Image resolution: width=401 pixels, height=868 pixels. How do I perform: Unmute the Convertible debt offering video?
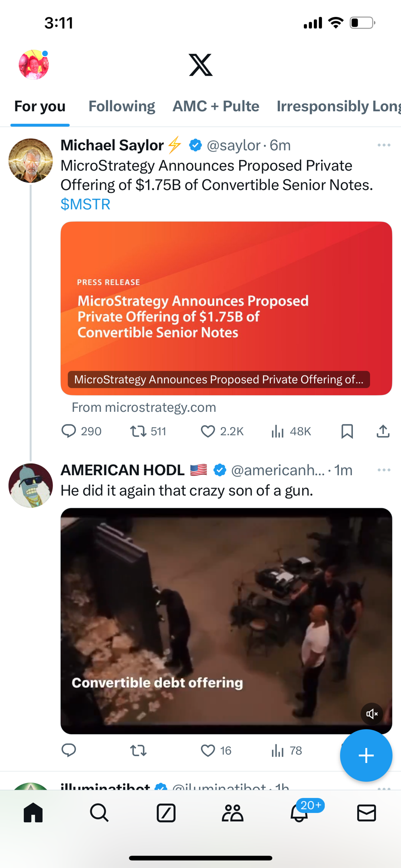372,713
